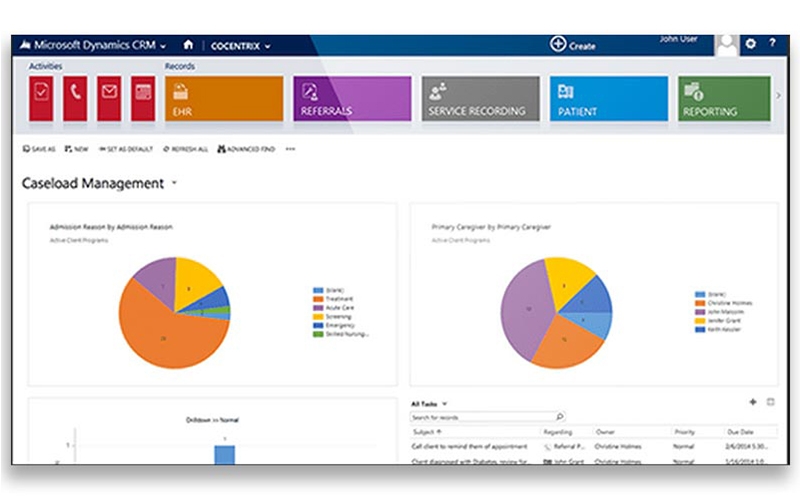Open the Phone Call activity tile

pos(75,98)
